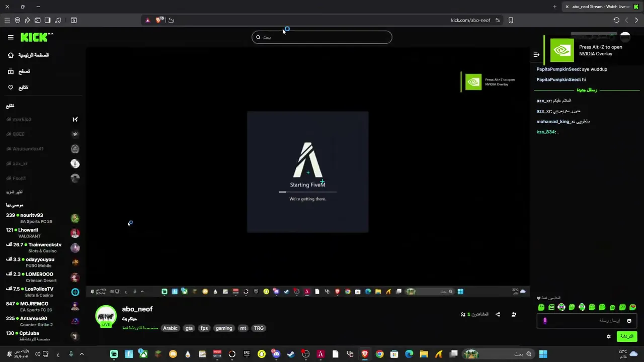Screen dimensions: 644x362
Task: Click username kzo_834 in chat
Action: [x=546, y=132]
